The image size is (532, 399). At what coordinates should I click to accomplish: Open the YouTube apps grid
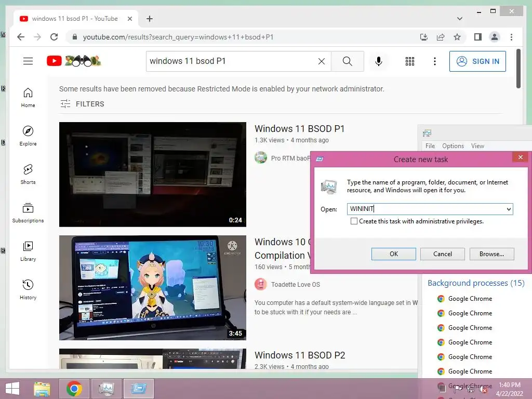tap(410, 61)
